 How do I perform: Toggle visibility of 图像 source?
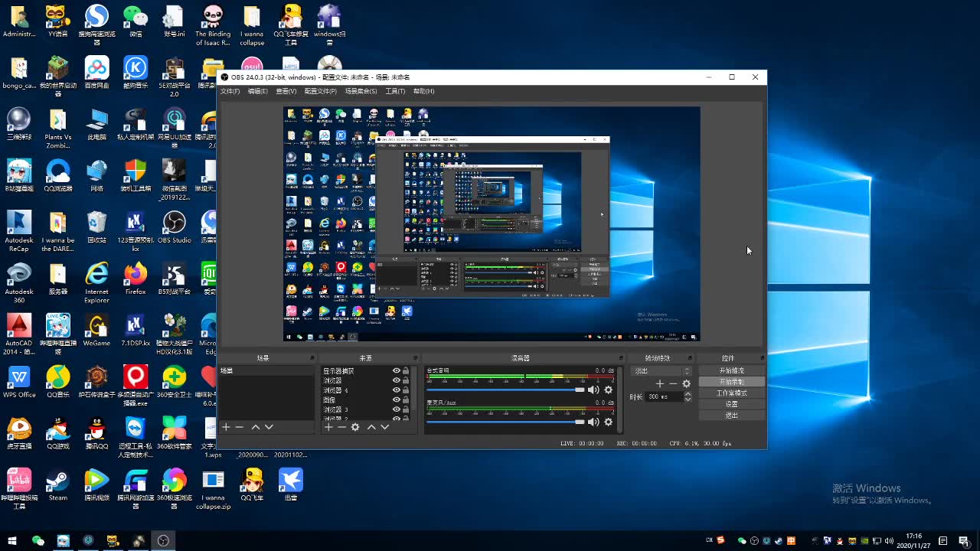(397, 399)
